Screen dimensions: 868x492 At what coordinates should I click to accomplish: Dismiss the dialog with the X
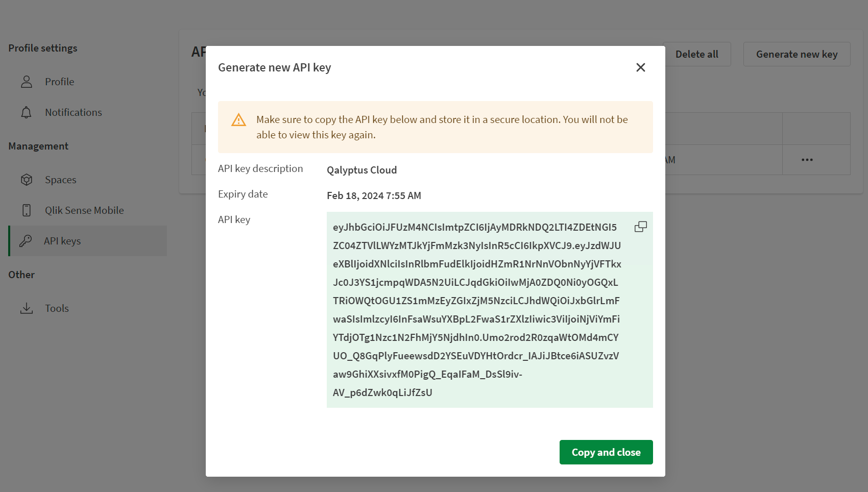coord(640,67)
